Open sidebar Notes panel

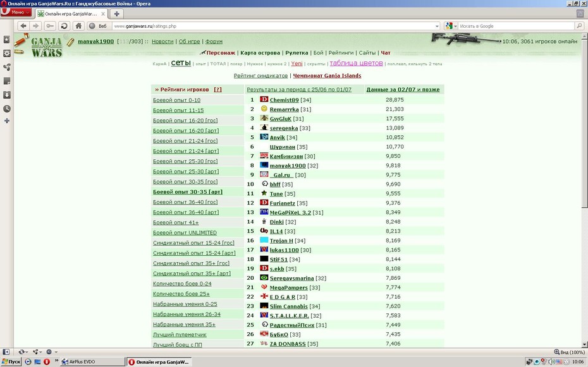pyautogui.click(x=7, y=81)
